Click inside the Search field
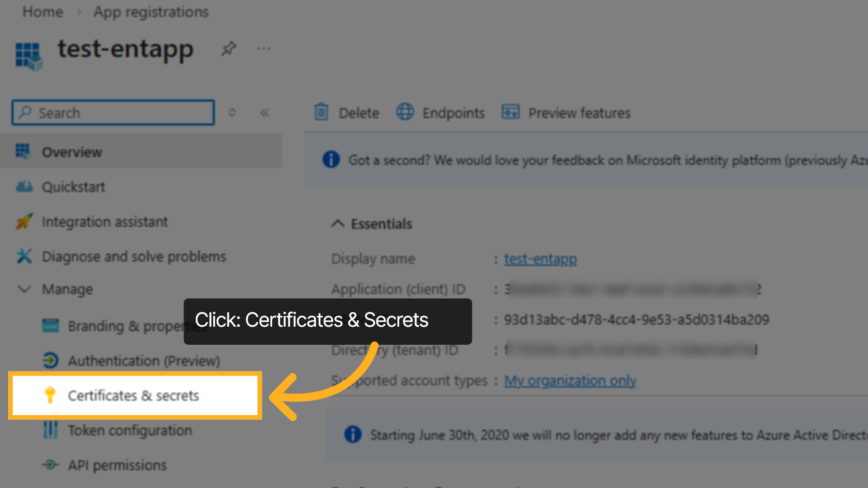868x488 pixels. (112, 113)
